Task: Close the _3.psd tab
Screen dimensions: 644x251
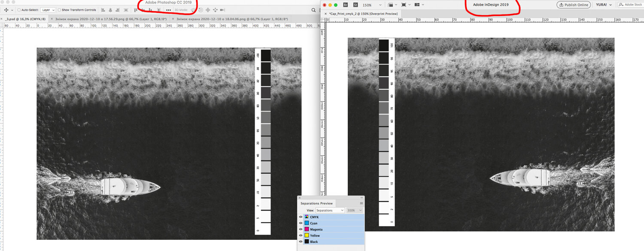Action: [x=2, y=19]
